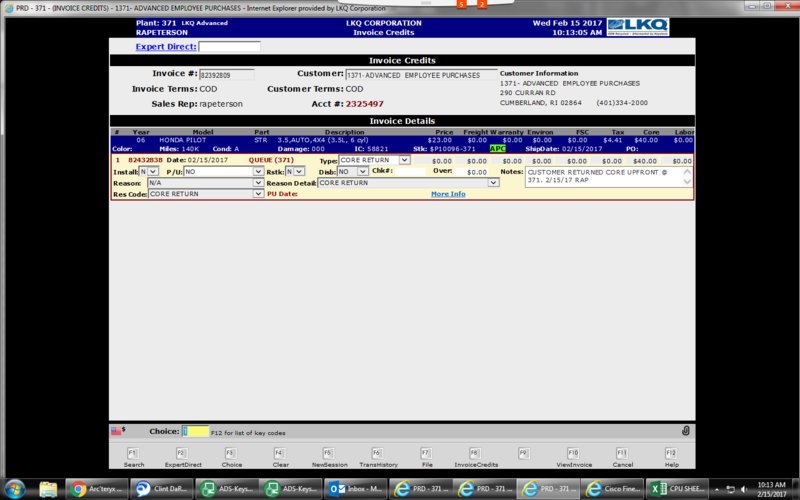Click the Expert Direct link
This screenshot has width=800, height=500.
pos(166,46)
